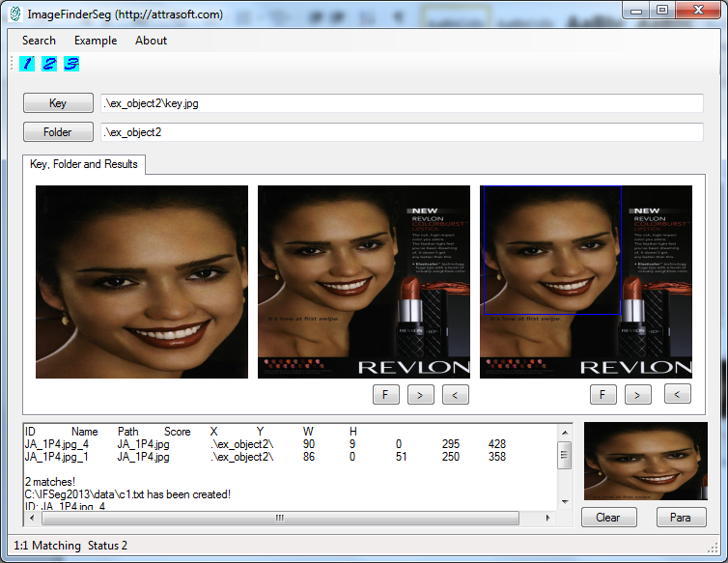Click the right Revlon image with blue box

click(586, 282)
